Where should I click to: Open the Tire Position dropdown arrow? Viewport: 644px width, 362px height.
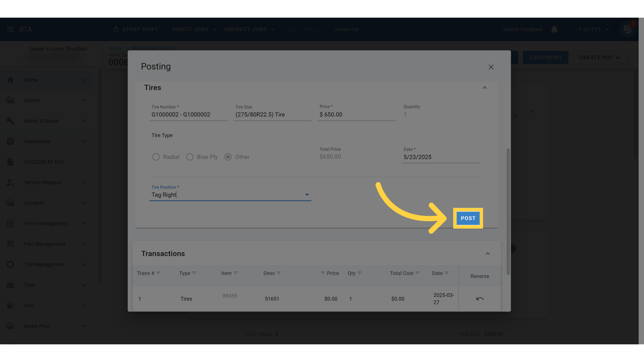click(307, 195)
